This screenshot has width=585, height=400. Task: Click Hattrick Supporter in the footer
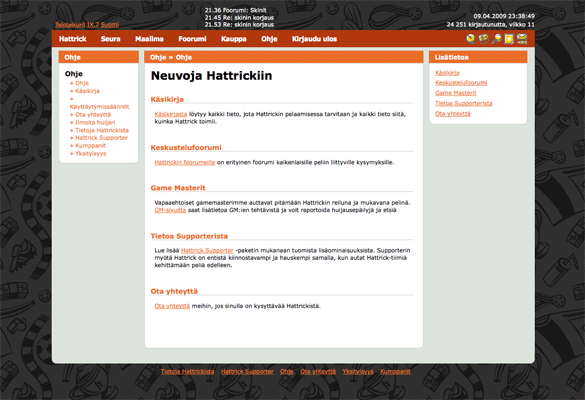[247, 372]
